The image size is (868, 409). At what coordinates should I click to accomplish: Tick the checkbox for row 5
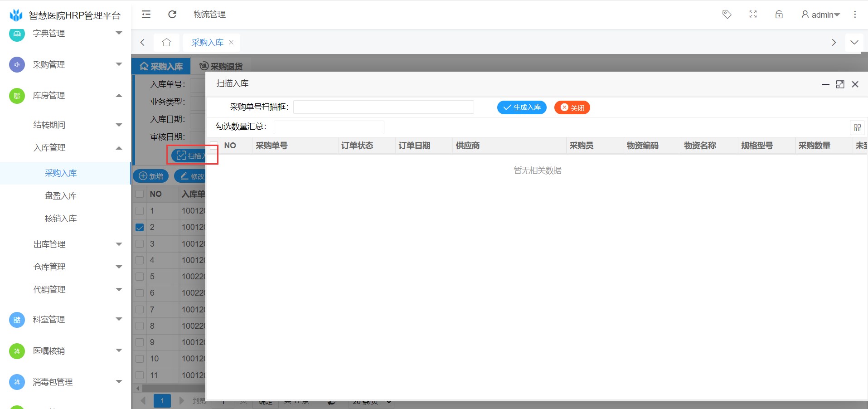[x=140, y=277]
